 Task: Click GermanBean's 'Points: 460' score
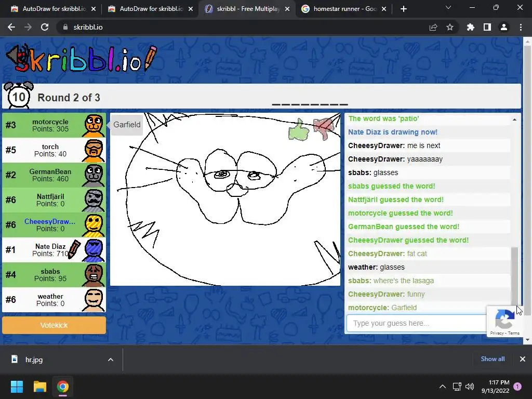point(50,179)
